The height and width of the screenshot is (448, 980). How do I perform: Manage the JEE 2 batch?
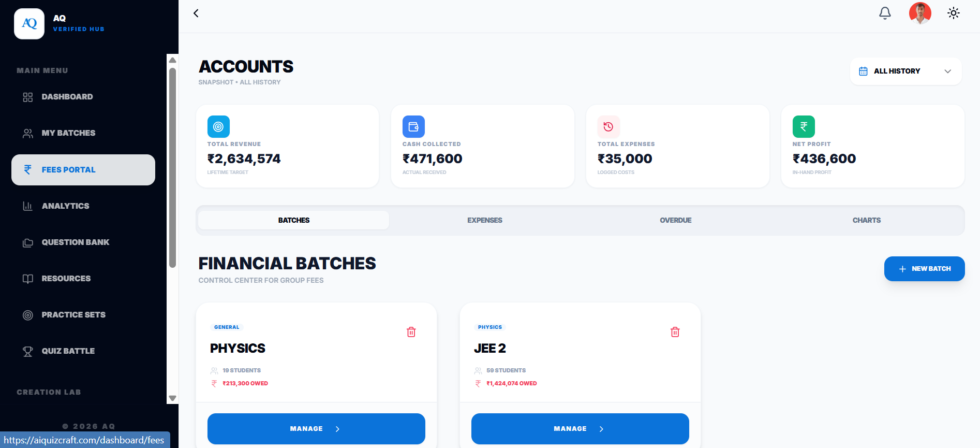(580, 429)
